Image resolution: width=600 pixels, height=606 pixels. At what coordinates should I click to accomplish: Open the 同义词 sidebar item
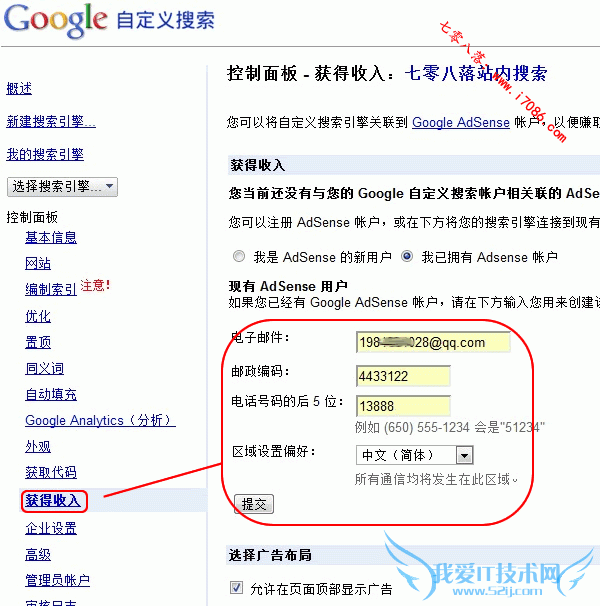pyautogui.click(x=44, y=368)
